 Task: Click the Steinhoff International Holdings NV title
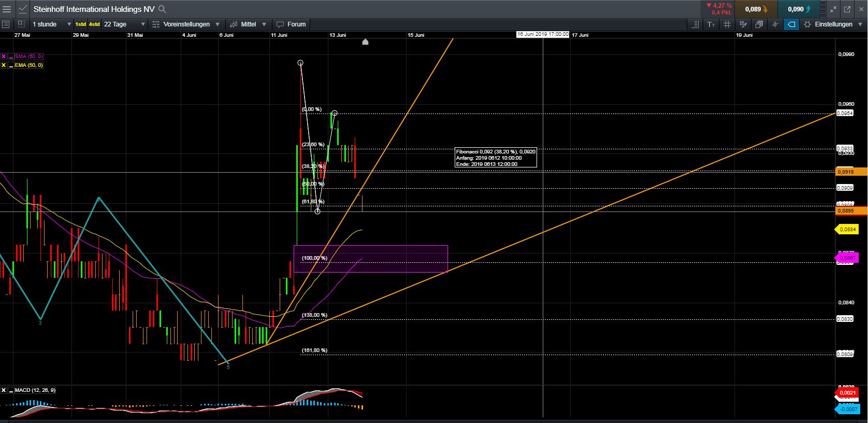94,9
